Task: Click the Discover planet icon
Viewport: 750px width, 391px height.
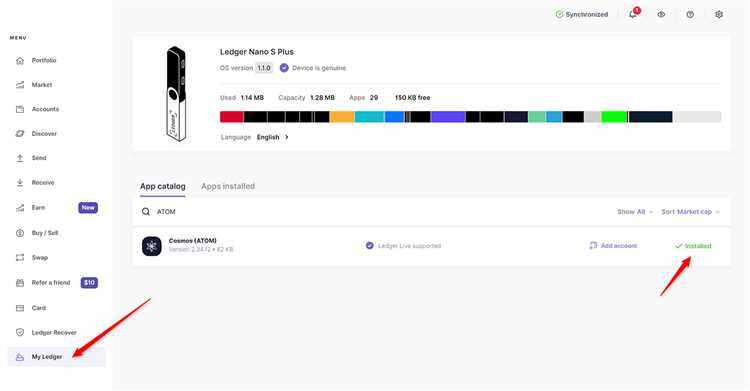Action: coord(20,134)
